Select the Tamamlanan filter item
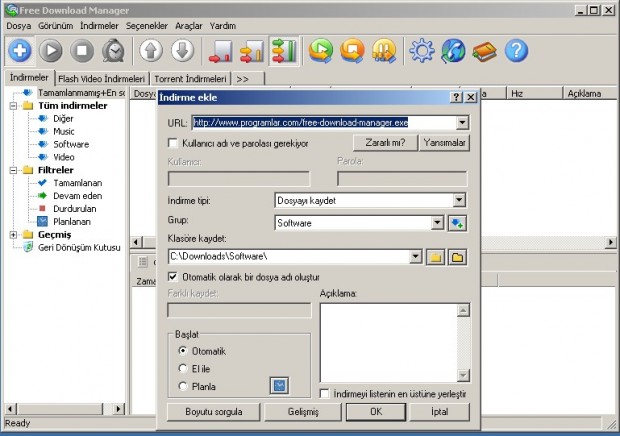The height and width of the screenshot is (436, 620). (x=78, y=183)
